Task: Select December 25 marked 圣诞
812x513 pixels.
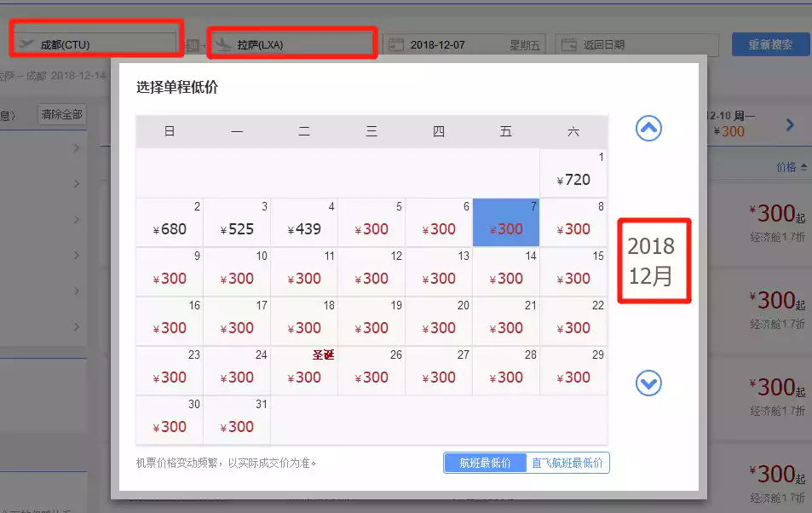Action: (x=304, y=371)
